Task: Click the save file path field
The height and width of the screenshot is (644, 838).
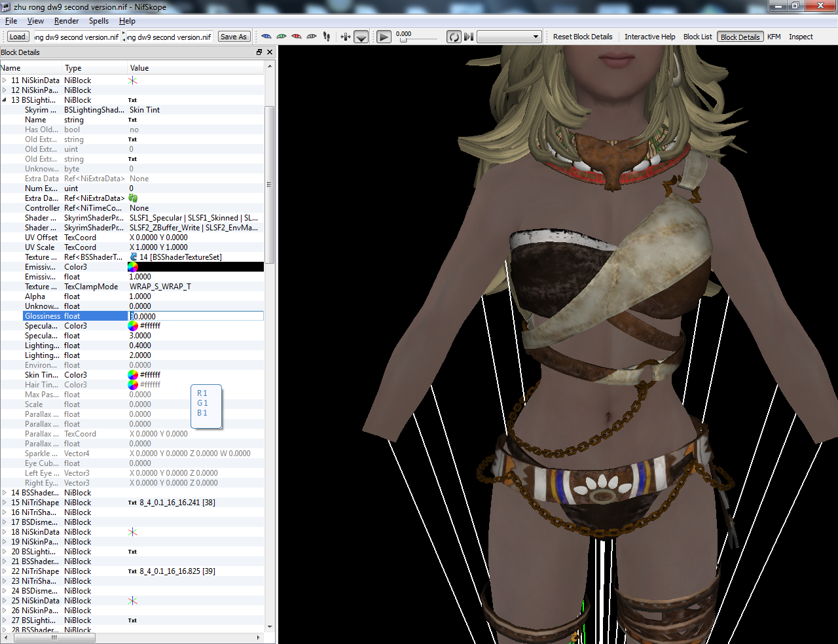Action: [x=170, y=37]
